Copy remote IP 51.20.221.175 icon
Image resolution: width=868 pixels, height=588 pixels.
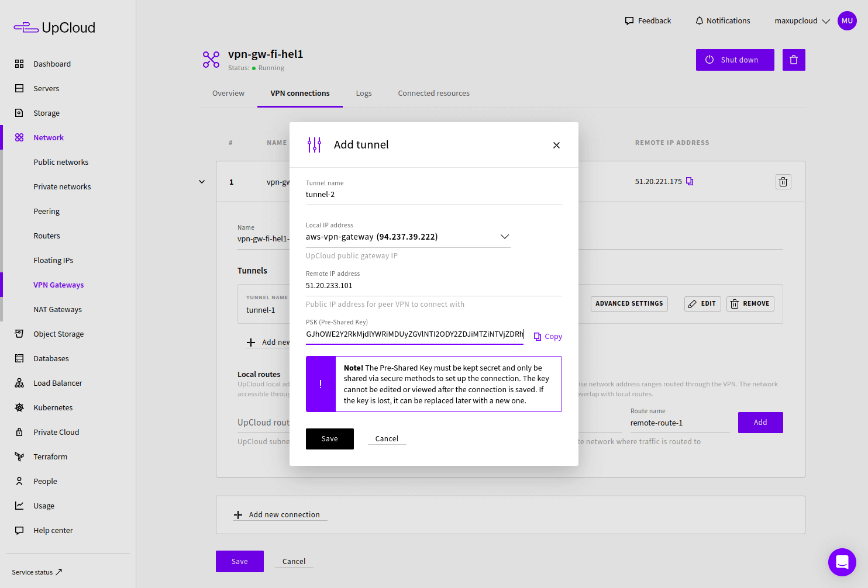click(x=690, y=181)
